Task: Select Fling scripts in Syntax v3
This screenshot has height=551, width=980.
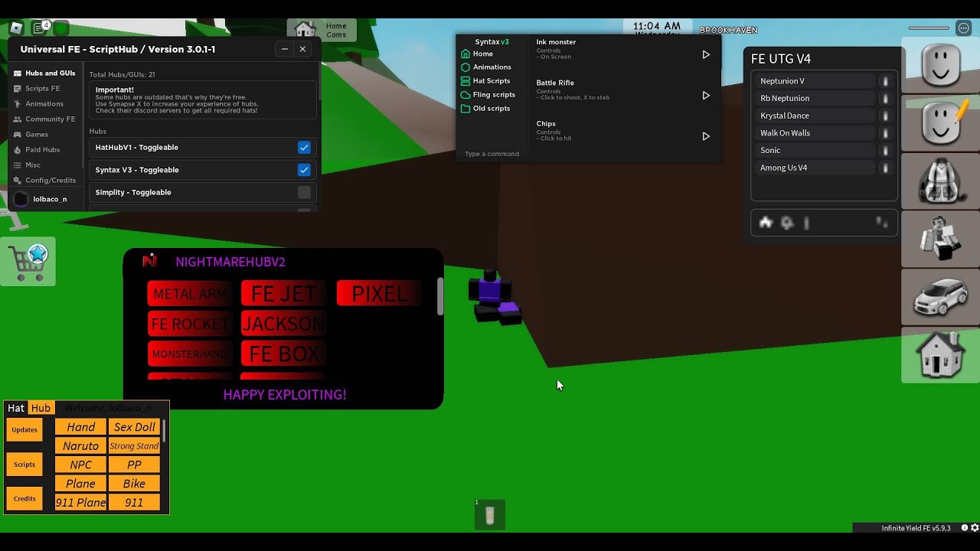Action: tap(488, 95)
